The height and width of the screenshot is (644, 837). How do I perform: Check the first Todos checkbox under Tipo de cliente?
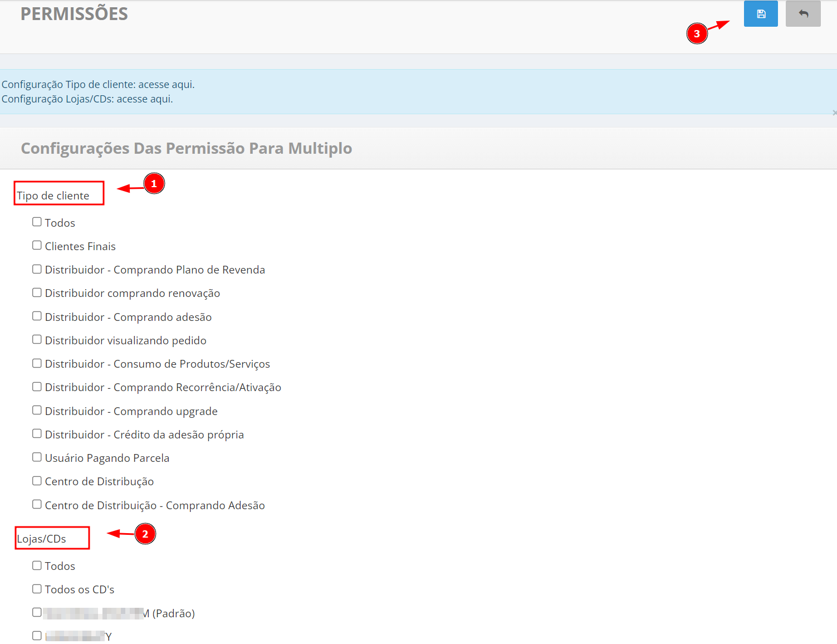coord(37,222)
